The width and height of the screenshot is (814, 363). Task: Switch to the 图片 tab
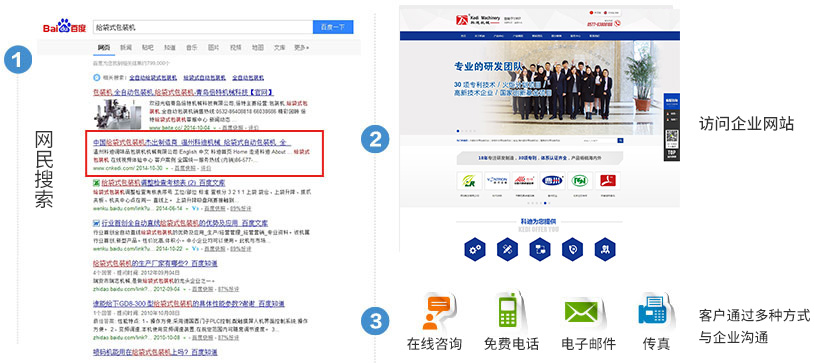pos(214,47)
